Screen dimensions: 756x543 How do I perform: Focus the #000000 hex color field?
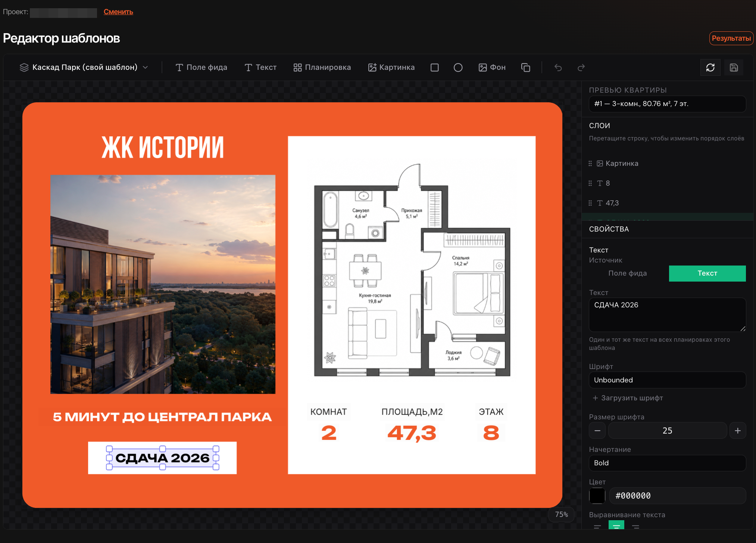pos(678,496)
